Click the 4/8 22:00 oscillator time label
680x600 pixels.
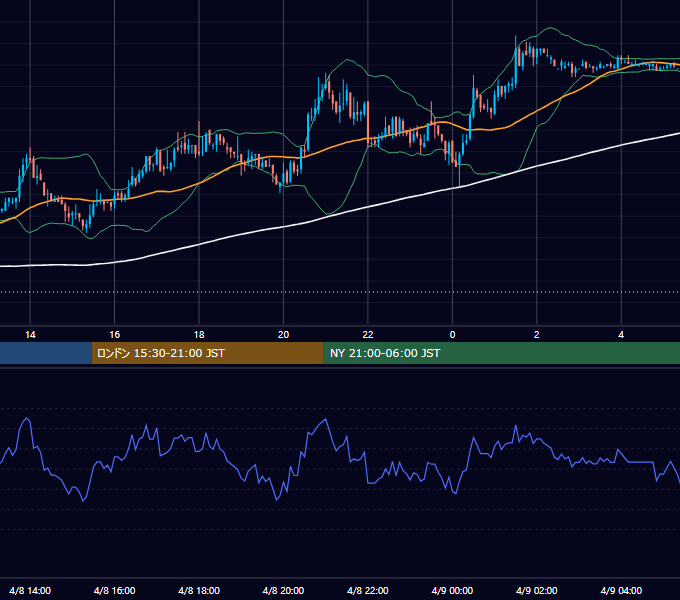(368, 590)
